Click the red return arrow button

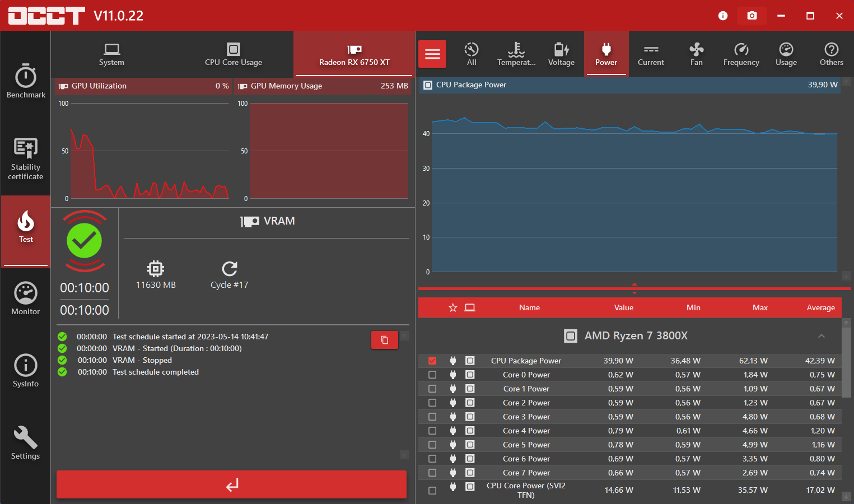(231, 484)
